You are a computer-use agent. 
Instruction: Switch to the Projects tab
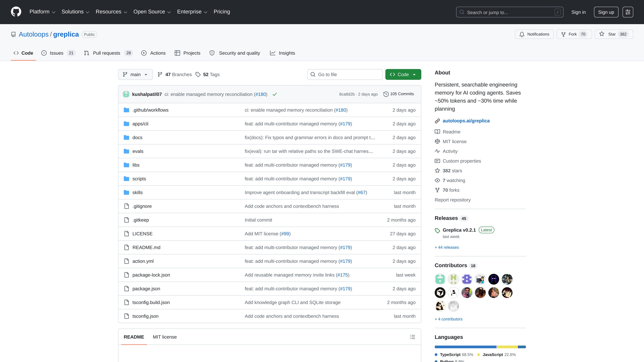(187, 53)
